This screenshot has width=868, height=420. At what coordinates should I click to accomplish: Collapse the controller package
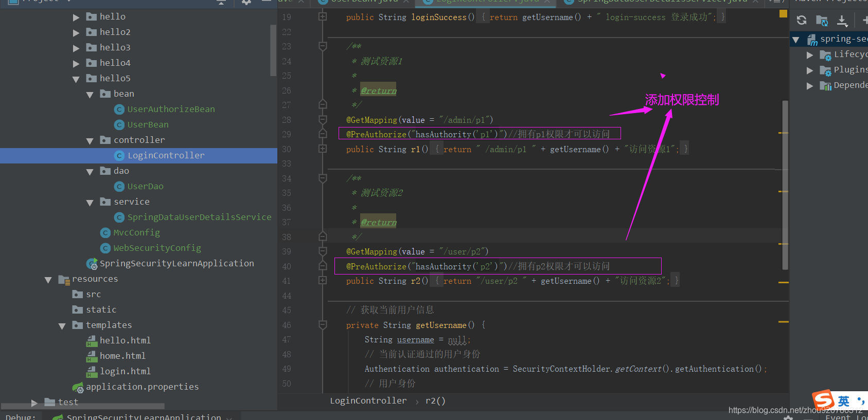(x=90, y=141)
